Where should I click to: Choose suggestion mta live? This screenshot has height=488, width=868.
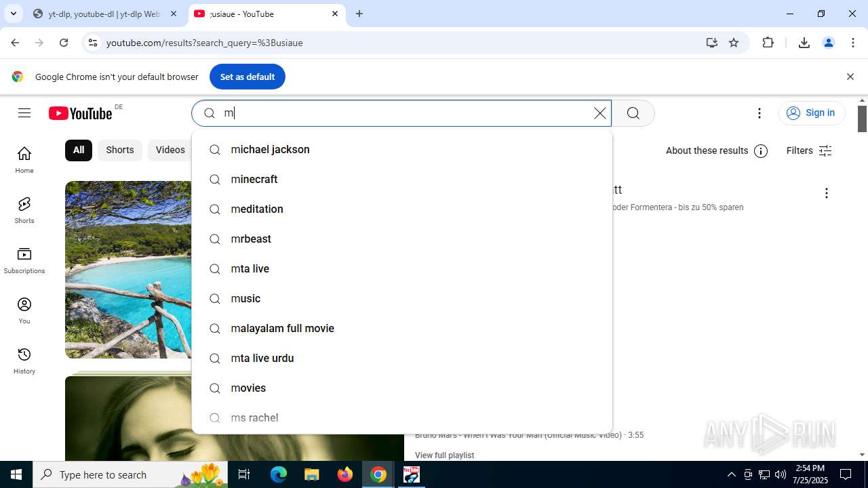pos(402,268)
